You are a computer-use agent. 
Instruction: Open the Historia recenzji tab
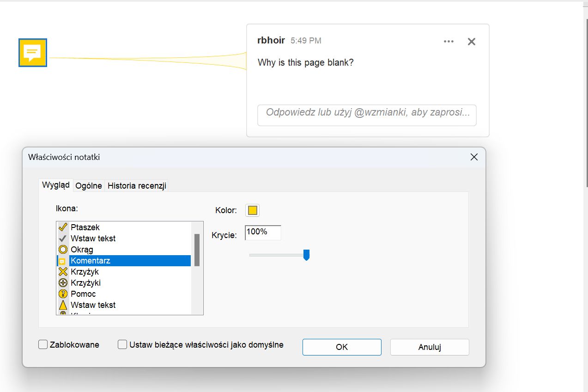pos(137,186)
